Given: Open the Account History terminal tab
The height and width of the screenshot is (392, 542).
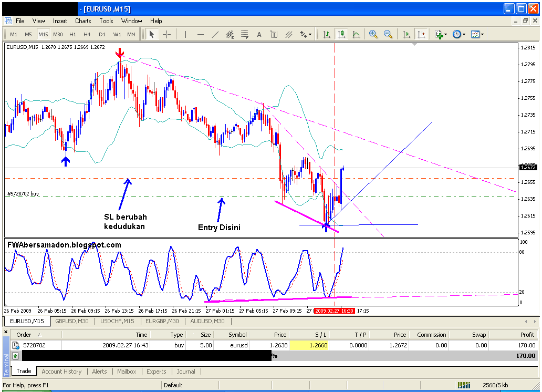Looking at the screenshot, I should pos(61,372).
